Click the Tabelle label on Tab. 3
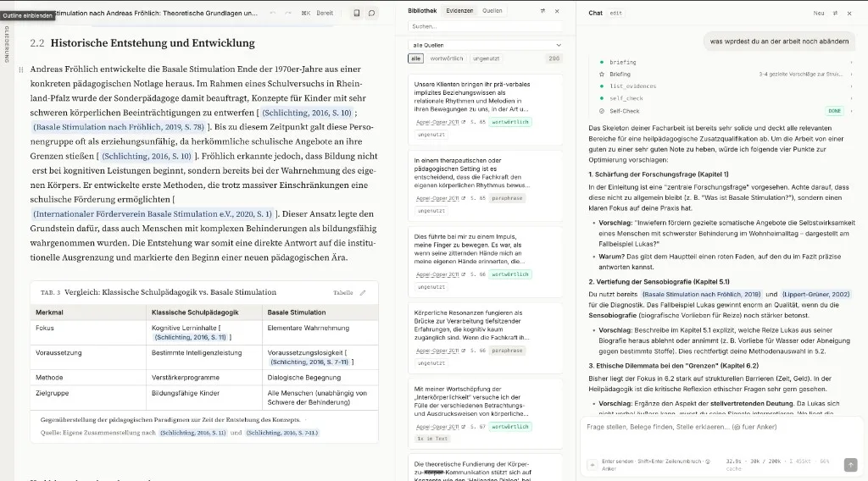The width and height of the screenshot is (868, 481). (342, 292)
